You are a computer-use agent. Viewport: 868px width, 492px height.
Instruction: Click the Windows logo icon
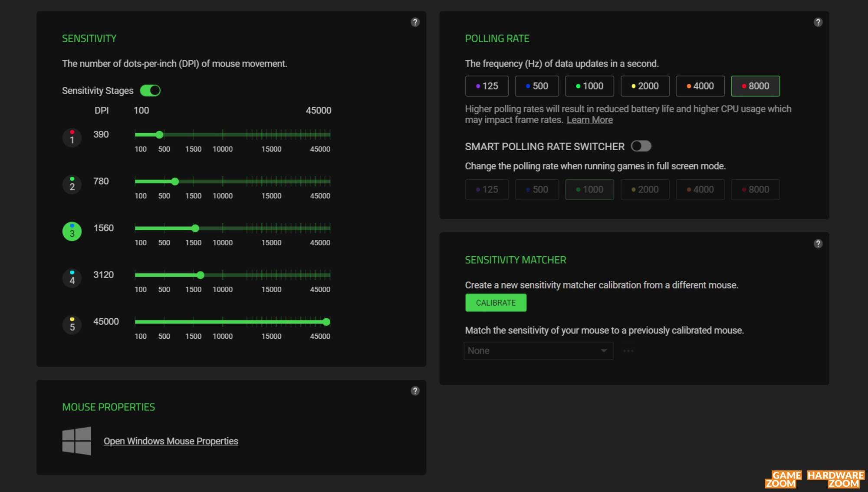pyautogui.click(x=77, y=441)
